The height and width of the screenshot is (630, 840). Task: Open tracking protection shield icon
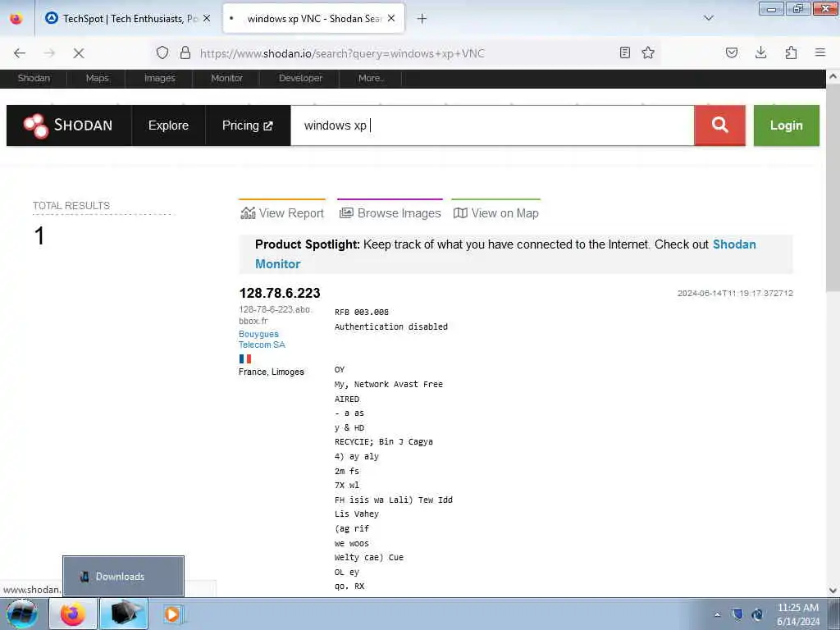click(162, 52)
